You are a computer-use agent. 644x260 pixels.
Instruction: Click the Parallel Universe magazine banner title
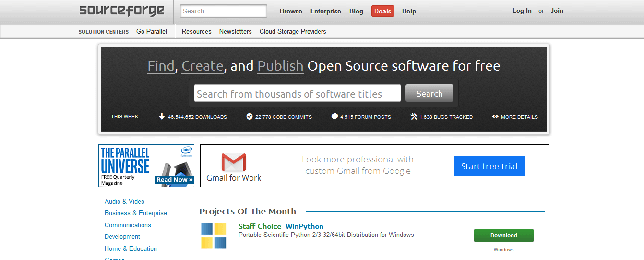click(125, 160)
